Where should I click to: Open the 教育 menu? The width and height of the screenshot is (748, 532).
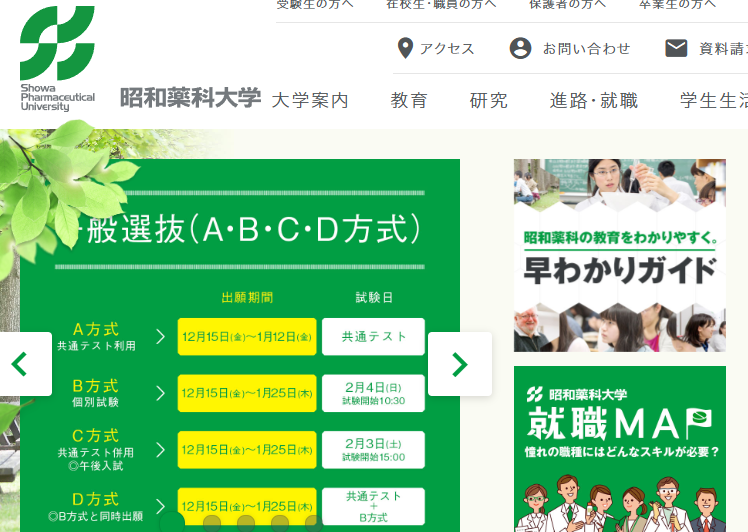[409, 101]
